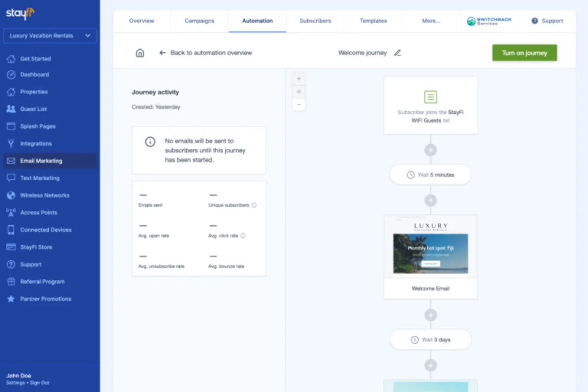The height and width of the screenshot is (392, 588).
Task: Open the Get Started page
Action: click(x=35, y=59)
